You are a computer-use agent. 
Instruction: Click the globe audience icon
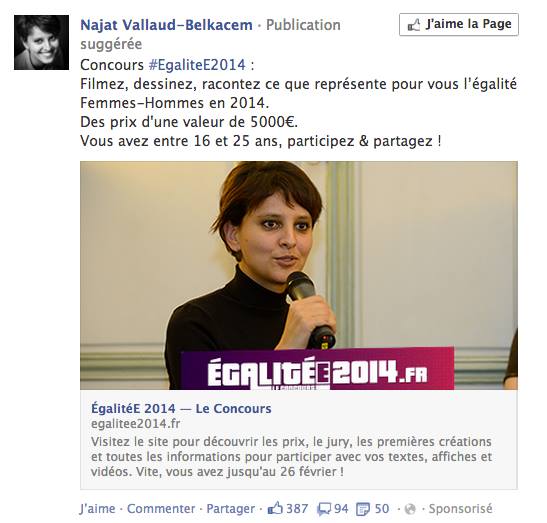pos(410,509)
